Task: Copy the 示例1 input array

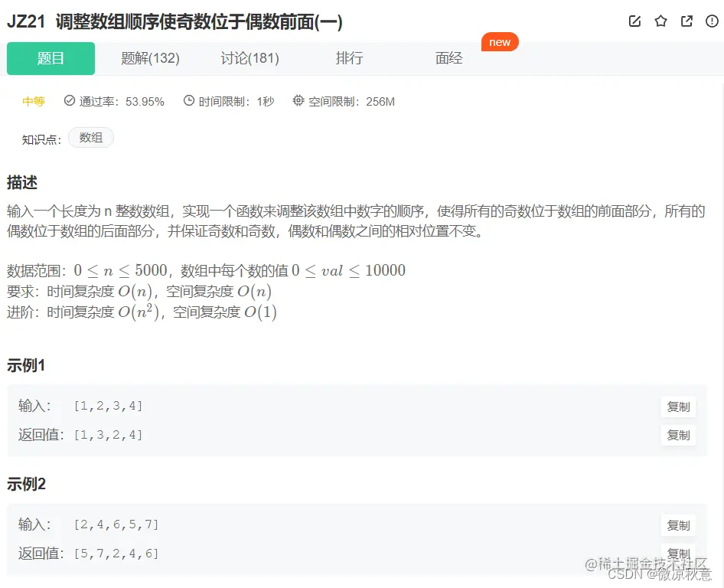Action: [x=678, y=407]
